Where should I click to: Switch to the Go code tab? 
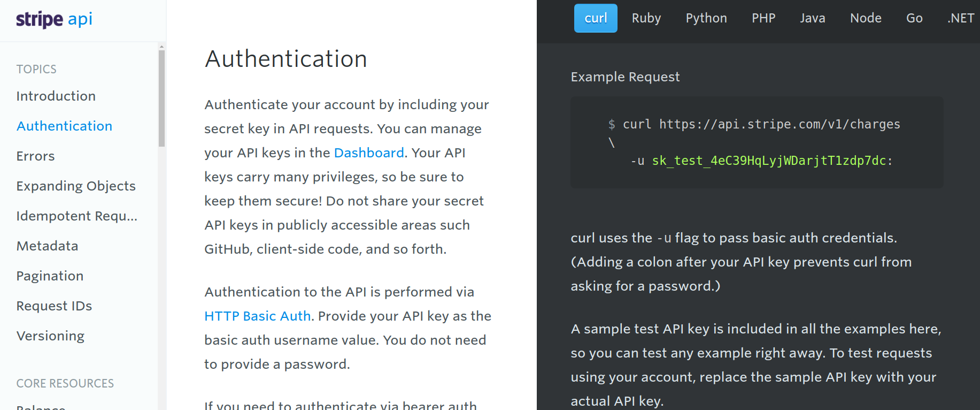point(914,18)
